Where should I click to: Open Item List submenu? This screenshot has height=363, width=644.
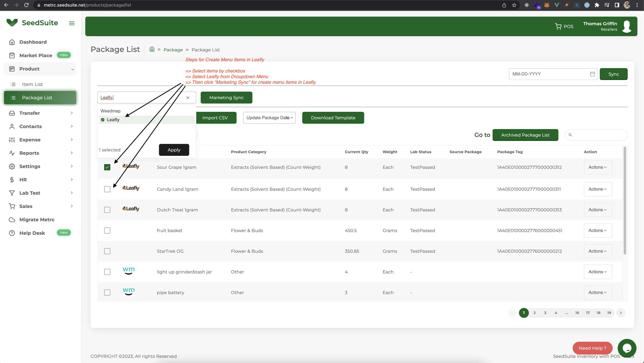tap(32, 84)
